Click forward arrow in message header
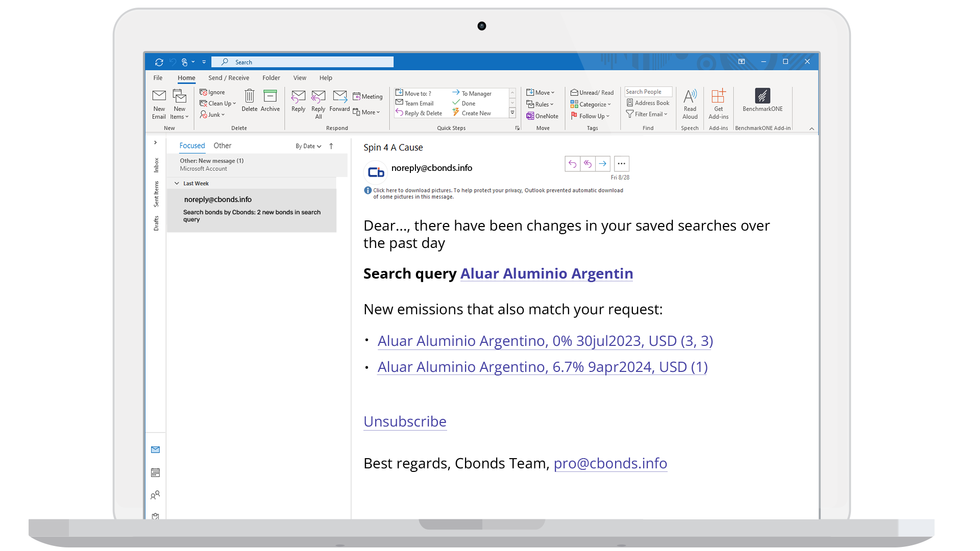The width and height of the screenshot is (980, 551). tap(602, 164)
